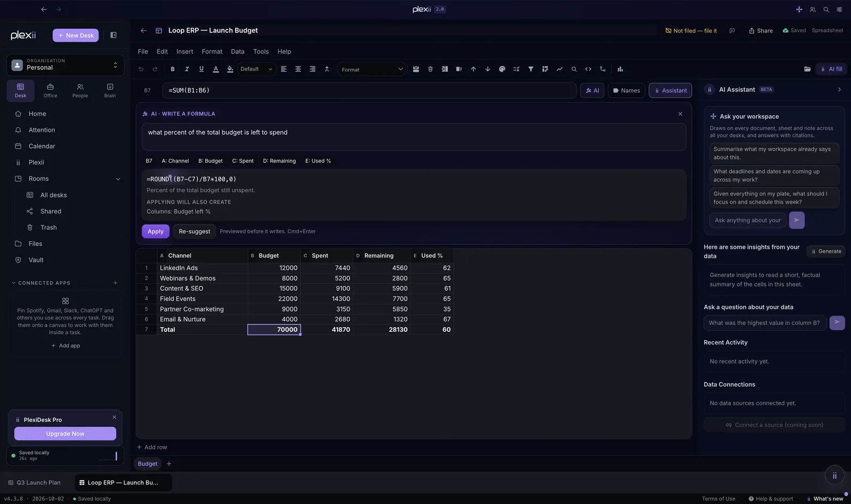Sort descending with down arrow icon

click(x=488, y=69)
